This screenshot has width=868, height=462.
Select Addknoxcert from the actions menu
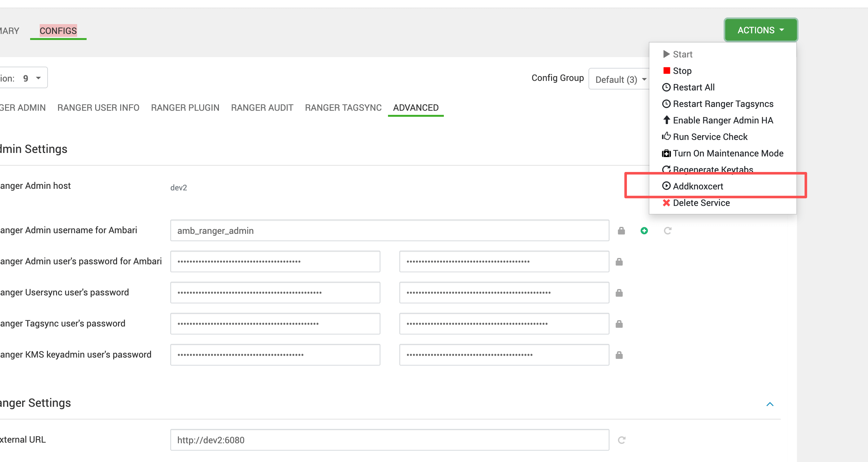698,186
